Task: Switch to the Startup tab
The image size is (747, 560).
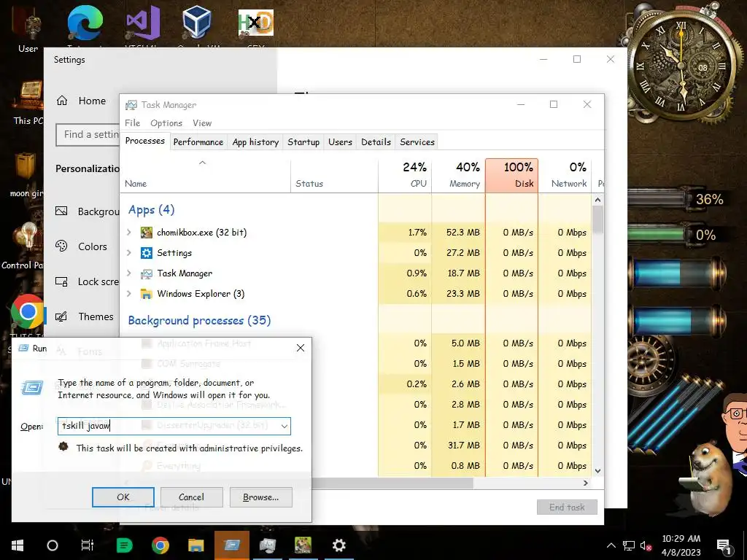Action: 303,142
